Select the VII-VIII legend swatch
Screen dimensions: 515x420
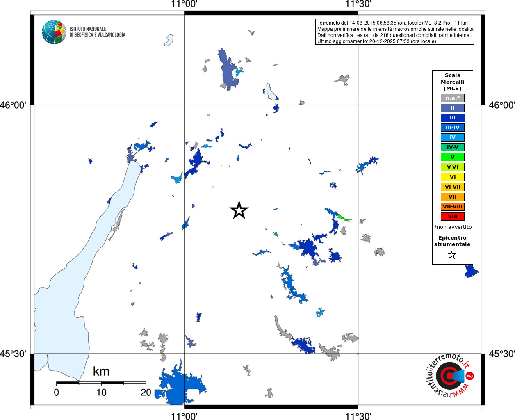click(453, 207)
